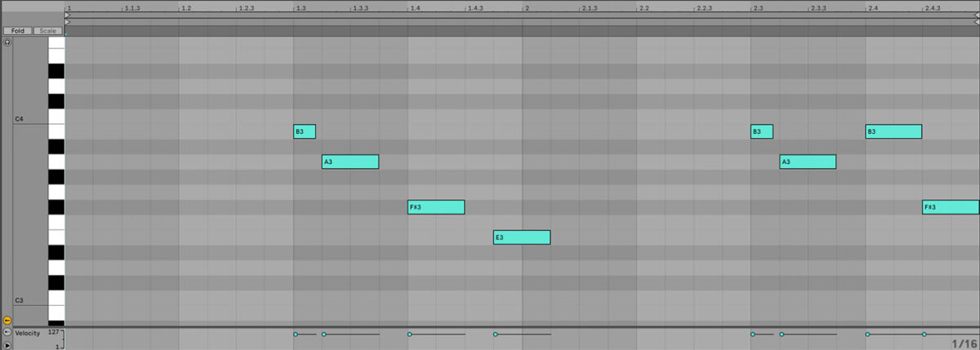Screen dimensions: 980x350
Task: Select the long B3 note at 2.4
Action: point(893,131)
